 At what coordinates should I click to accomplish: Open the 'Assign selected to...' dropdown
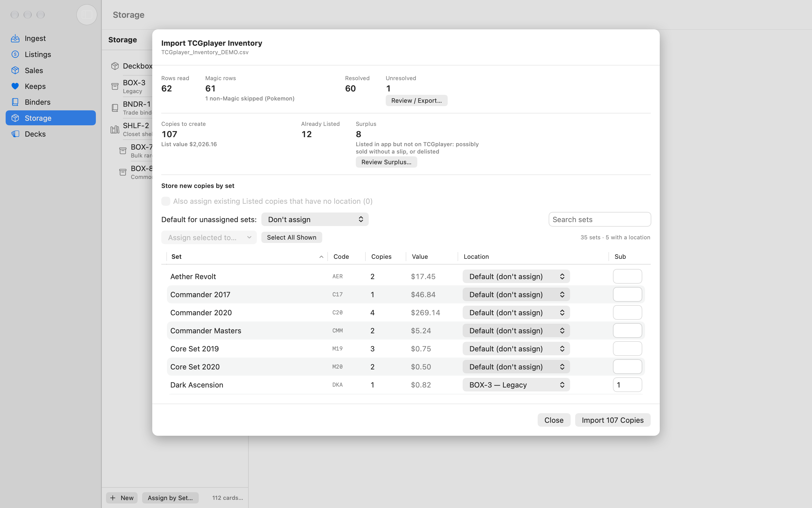pyautogui.click(x=209, y=238)
